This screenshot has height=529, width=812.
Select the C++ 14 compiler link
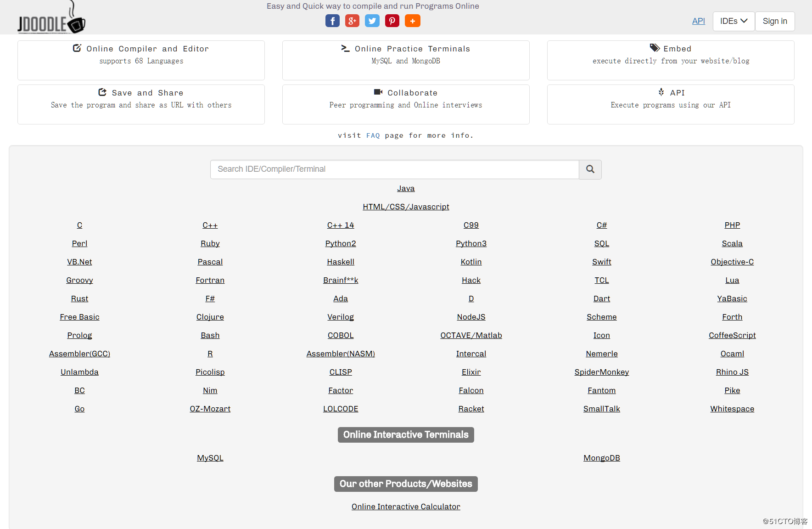[341, 225]
